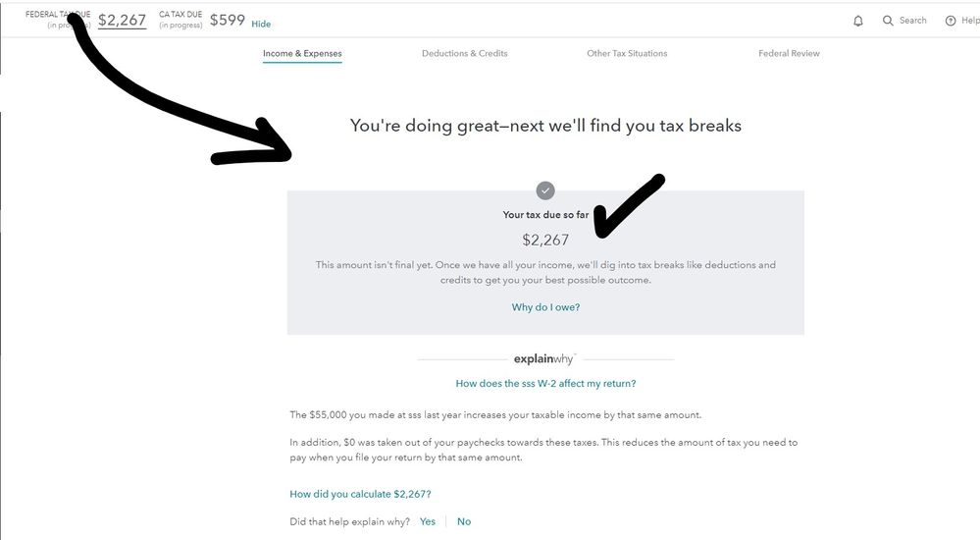
Task: Answer Yes to 'Did that help explain why?'
Action: tap(428, 521)
